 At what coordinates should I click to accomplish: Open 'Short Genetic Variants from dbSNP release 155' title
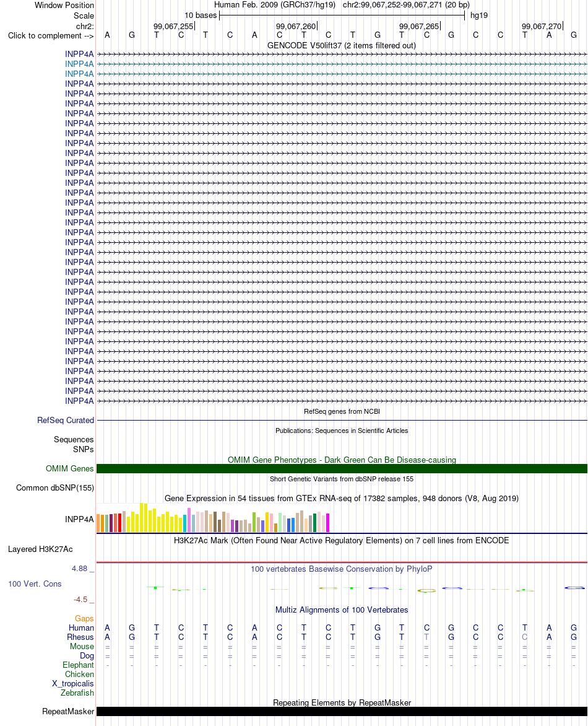click(x=342, y=479)
